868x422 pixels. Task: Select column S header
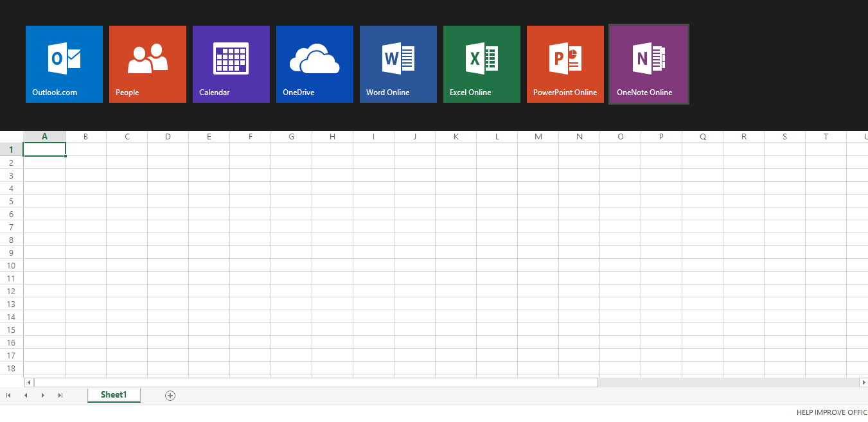(x=785, y=137)
